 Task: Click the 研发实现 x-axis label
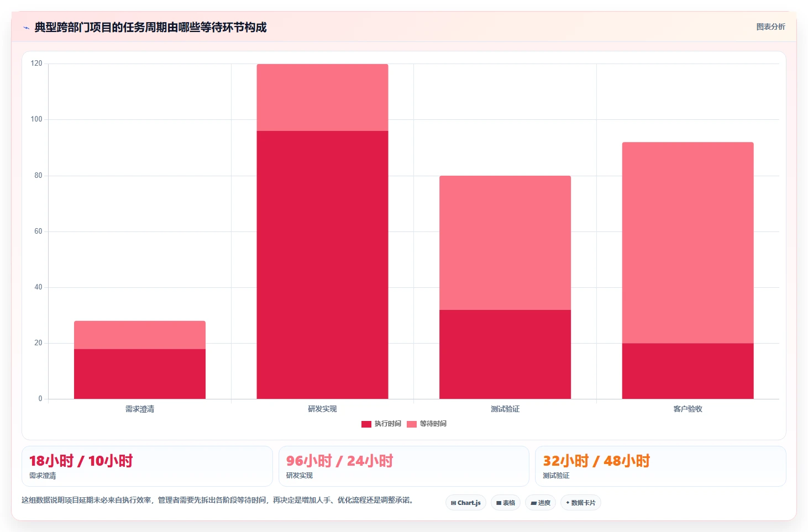point(322,409)
